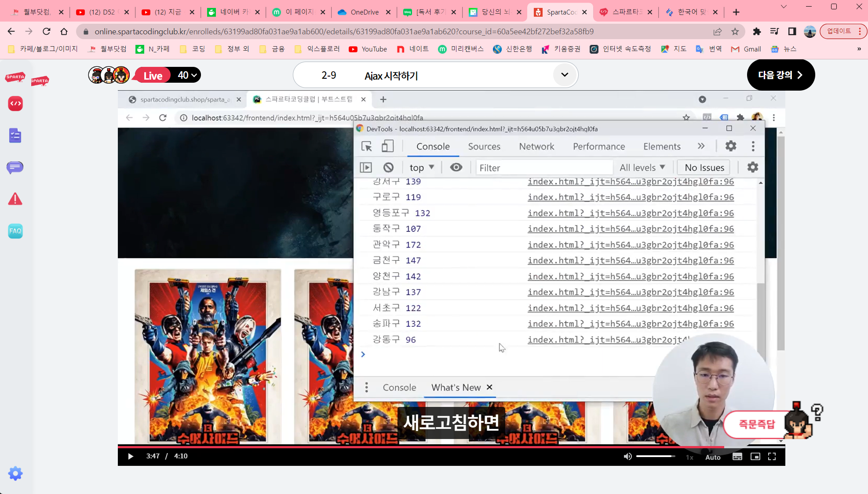Open the YouTube bookmark
Screen dimensions: 868x494
pyautogui.click(x=368, y=49)
